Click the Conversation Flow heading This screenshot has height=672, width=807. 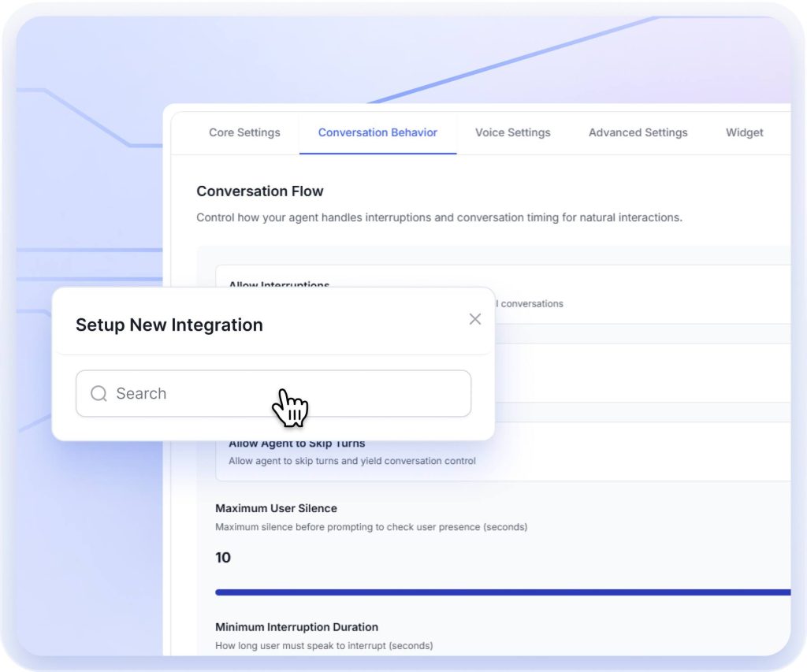click(x=260, y=191)
